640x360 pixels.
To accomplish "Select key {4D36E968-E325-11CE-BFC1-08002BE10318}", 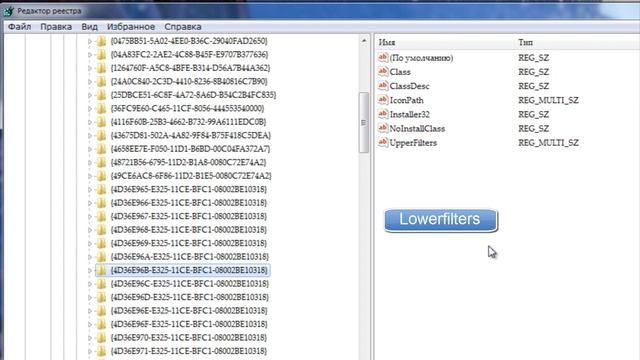I will tap(189, 229).
